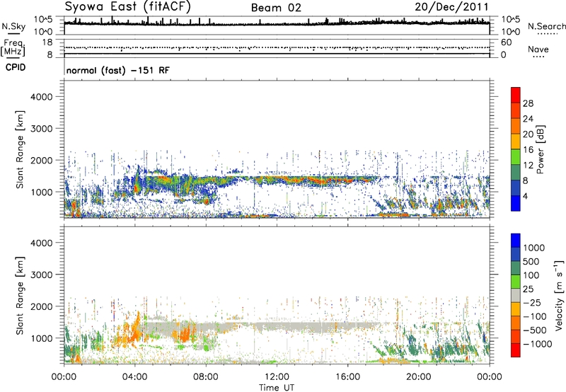This screenshot has width=566, height=392.
Task: Click the "N.Search" legend label
Action: click(x=546, y=26)
